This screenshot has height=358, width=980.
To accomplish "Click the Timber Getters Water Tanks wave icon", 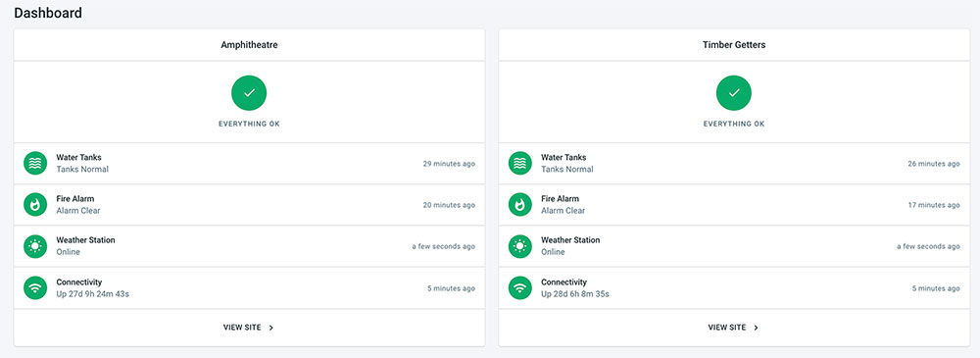I will pyautogui.click(x=520, y=164).
